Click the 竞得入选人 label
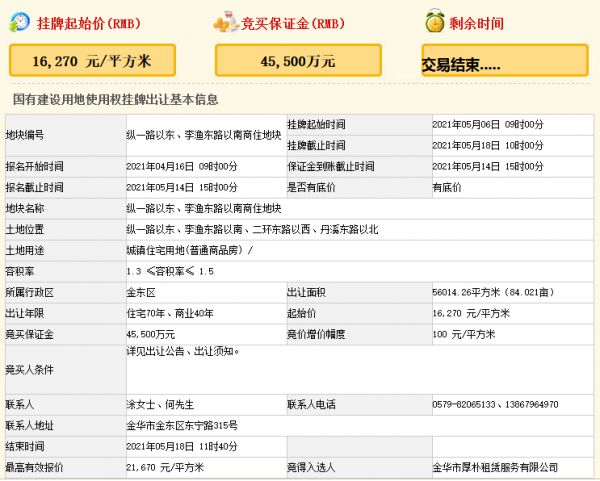600x481 pixels. tap(311, 468)
